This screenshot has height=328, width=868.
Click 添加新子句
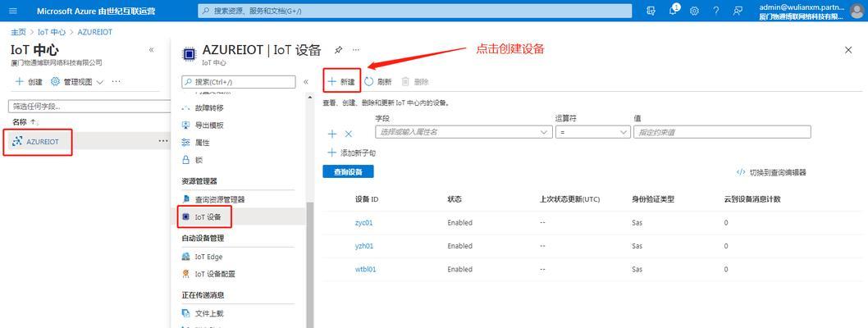click(x=351, y=153)
